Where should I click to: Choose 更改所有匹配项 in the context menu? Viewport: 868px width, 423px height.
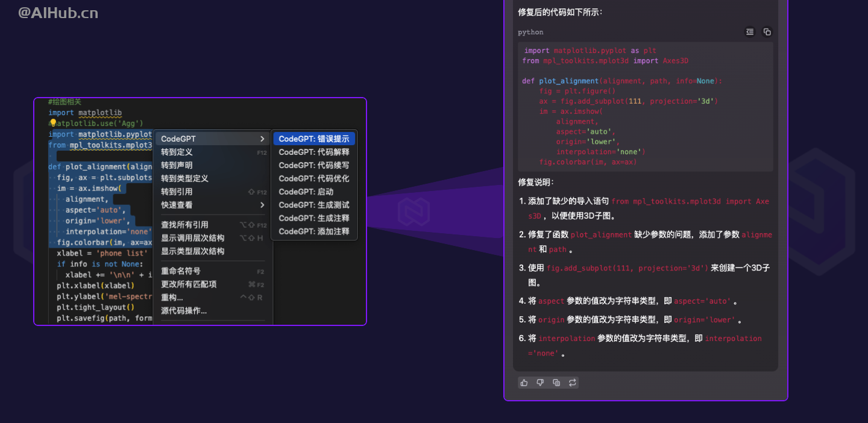tap(213, 284)
